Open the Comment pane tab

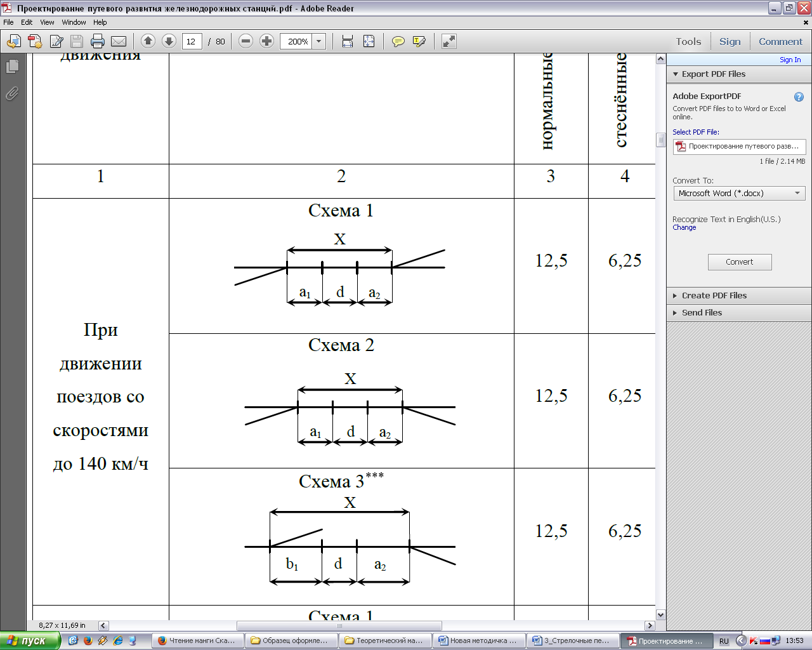(x=780, y=42)
